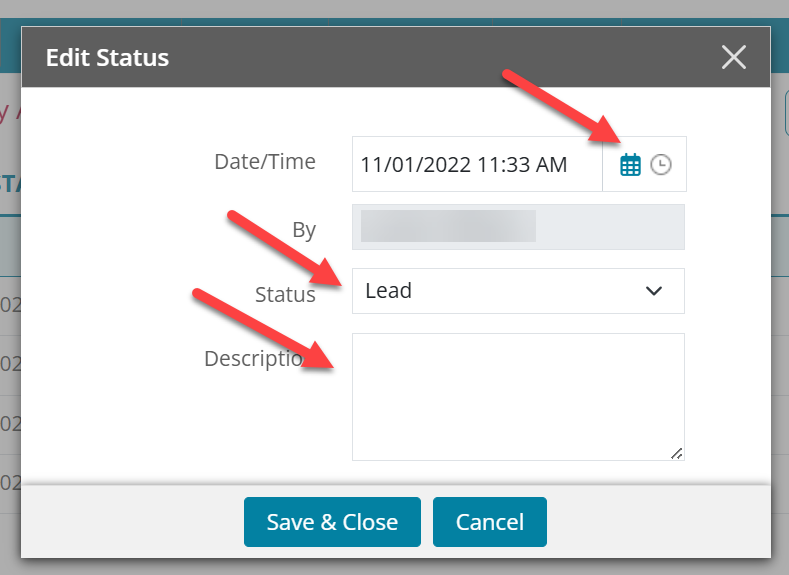Image resolution: width=789 pixels, height=575 pixels.
Task: Click the dimmed background page above the dialog
Action: [x=394, y=9]
